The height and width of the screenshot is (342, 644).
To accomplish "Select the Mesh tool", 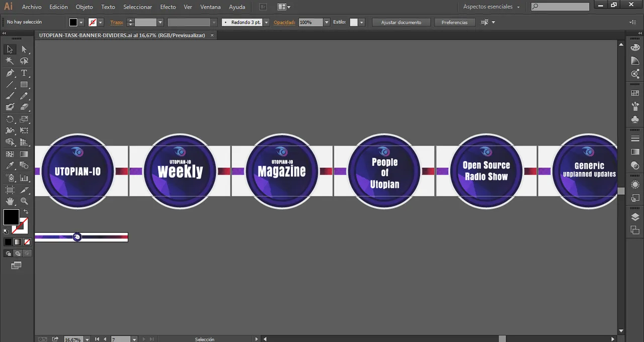I will pos(10,154).
